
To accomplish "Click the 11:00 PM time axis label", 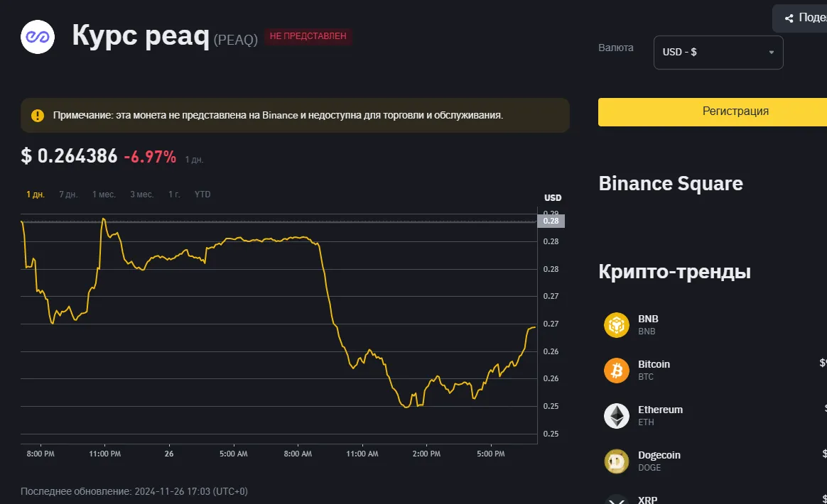I will pyautogui.click(x=104, y=454).
